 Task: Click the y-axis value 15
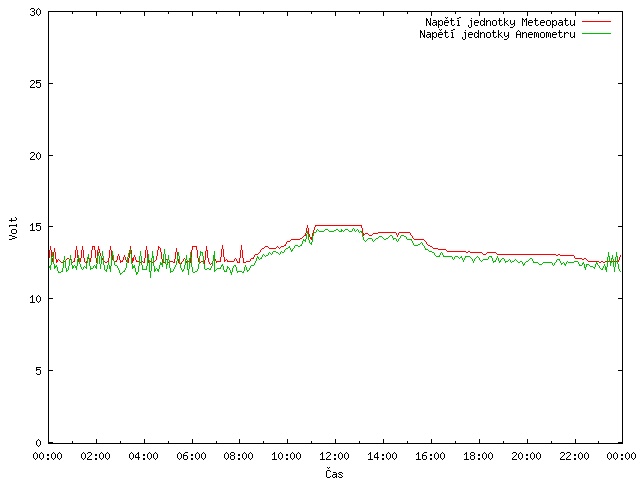click(x=36, y=227)
